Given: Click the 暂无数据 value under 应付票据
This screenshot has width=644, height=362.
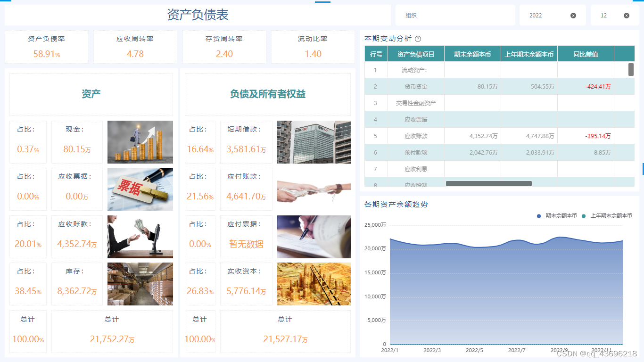Looking at the screenshot, I should pyautogui.click(x=246, y=244).
